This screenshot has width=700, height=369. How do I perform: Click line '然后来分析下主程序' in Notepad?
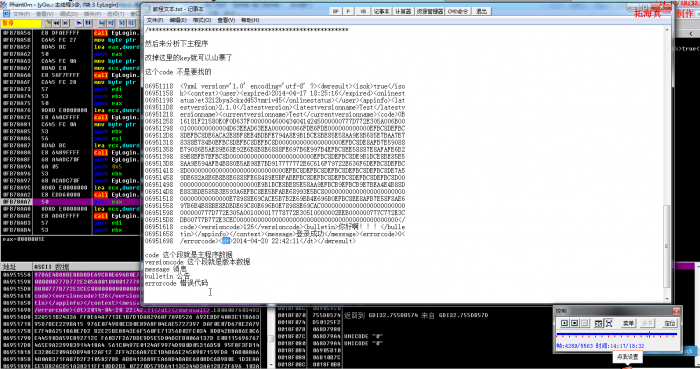(176, 44)
